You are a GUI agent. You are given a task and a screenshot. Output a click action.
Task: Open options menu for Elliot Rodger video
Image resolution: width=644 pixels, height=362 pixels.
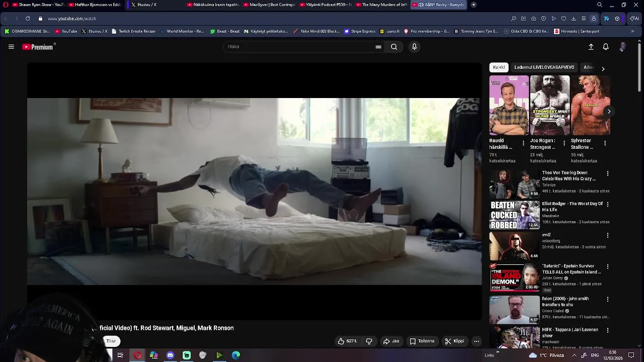click(607, 205)
